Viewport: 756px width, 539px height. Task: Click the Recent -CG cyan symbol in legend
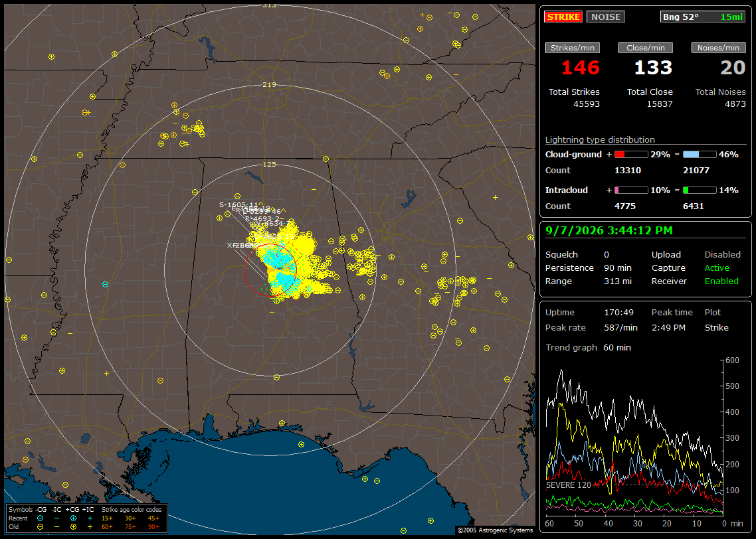point(40,518)
